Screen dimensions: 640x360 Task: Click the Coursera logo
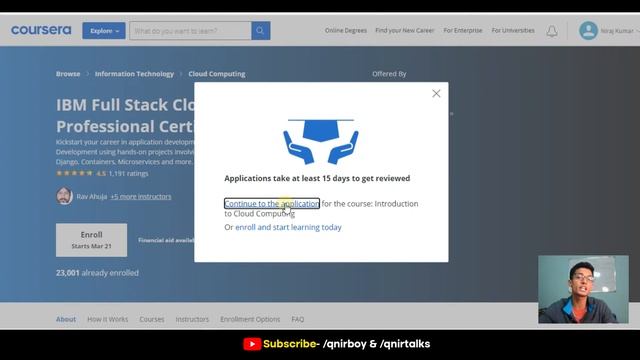pyautogui.click(x=41, y=30)
